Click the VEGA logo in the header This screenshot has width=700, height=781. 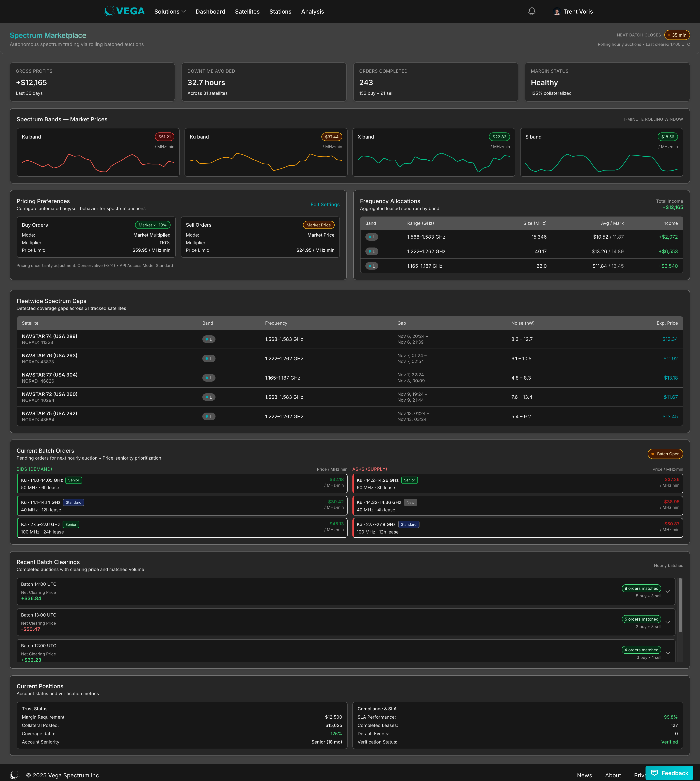pos(124,11)
